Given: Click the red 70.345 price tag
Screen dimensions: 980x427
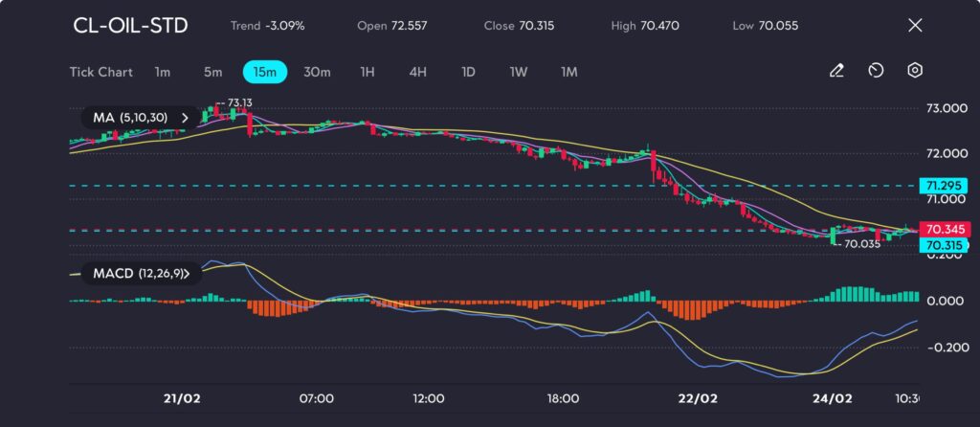Looking at the screenshot, I should click(x=945, y=230).
